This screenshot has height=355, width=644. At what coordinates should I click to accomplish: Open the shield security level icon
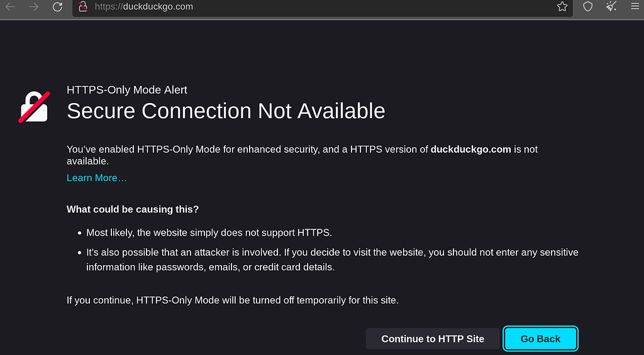pos(588,6)
